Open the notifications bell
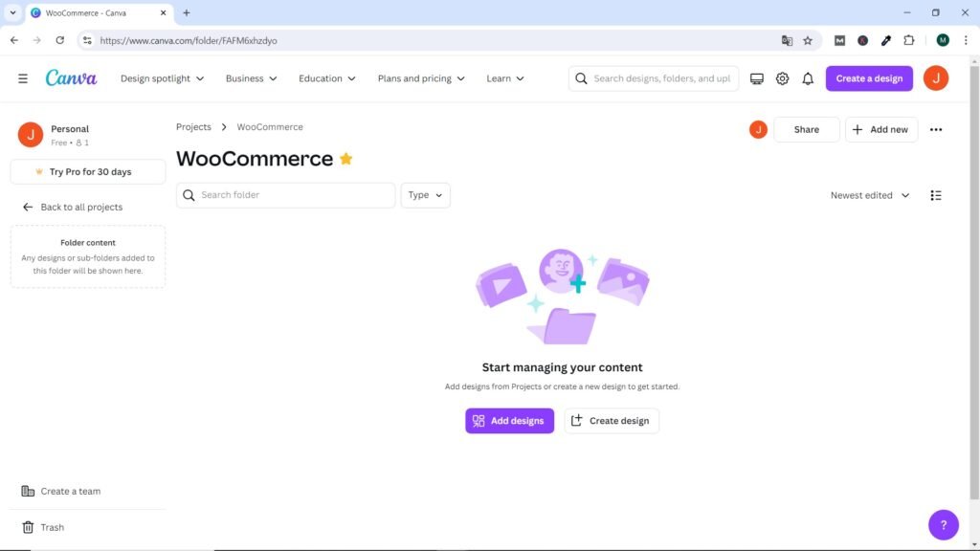The width and height of the screenshot is (980, 551). pyautogui.click(x=808, y=78)
